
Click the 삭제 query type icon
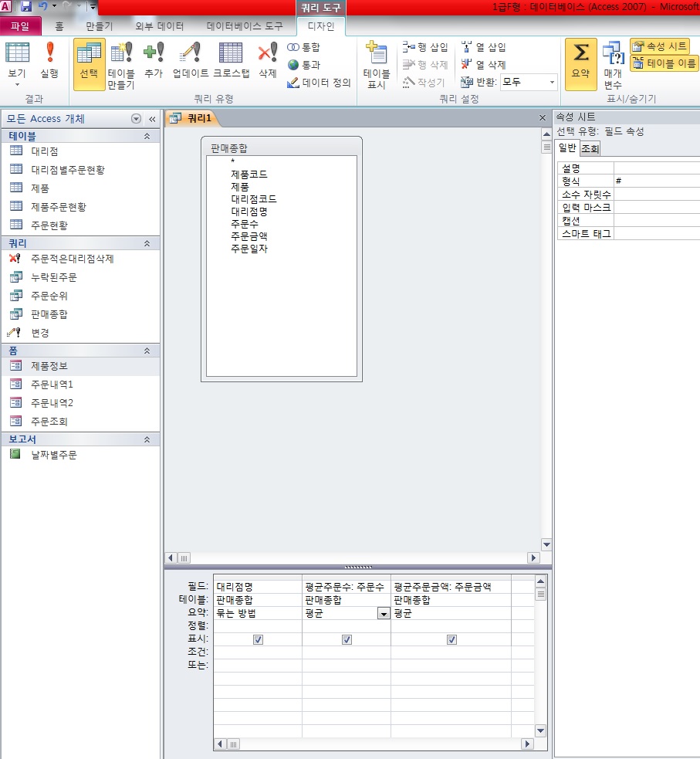pos(267,60)
